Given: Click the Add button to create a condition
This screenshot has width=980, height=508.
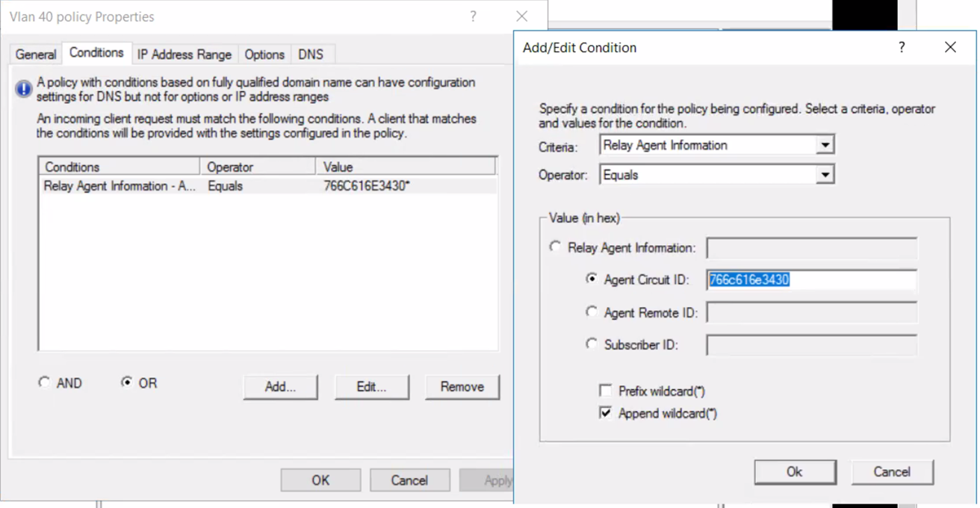Looking at the screenshot, I should pos(280,386).
